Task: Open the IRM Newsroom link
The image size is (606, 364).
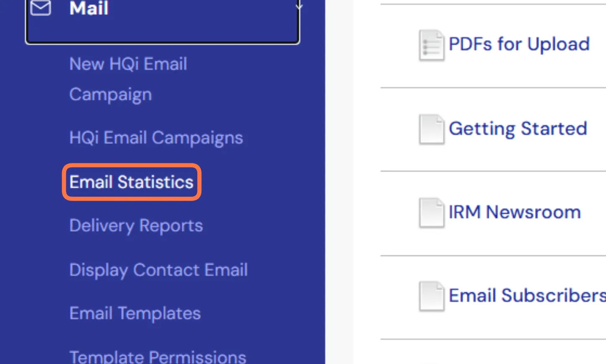Action: (515, 212)
